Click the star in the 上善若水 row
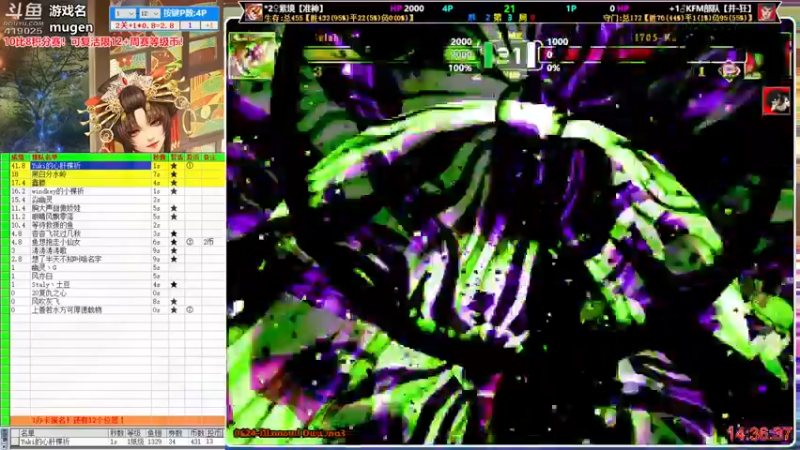Viewport: 800px width, 450px height. (174, 310)
